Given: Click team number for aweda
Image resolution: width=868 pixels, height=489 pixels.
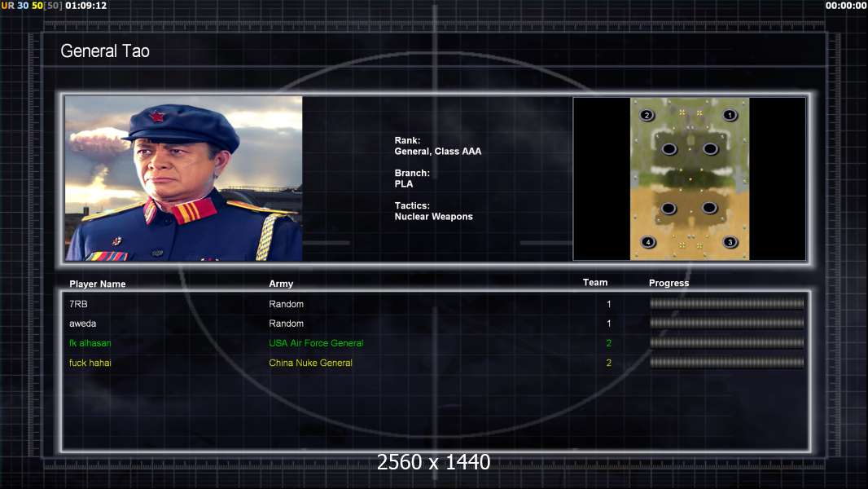Looking at the screenshot, I should [x=608, y=324].
